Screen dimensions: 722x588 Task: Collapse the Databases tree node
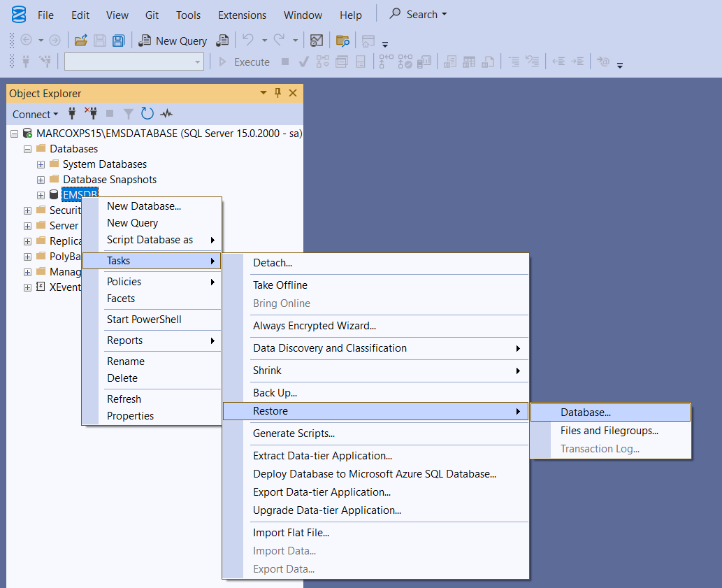coord(28,149)
